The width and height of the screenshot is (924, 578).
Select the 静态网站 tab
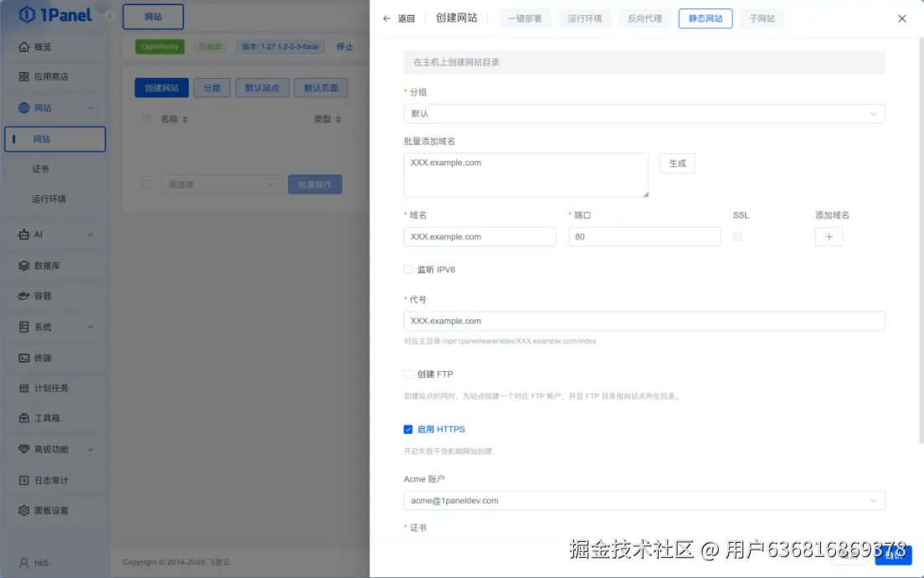(x=706, y=19)
